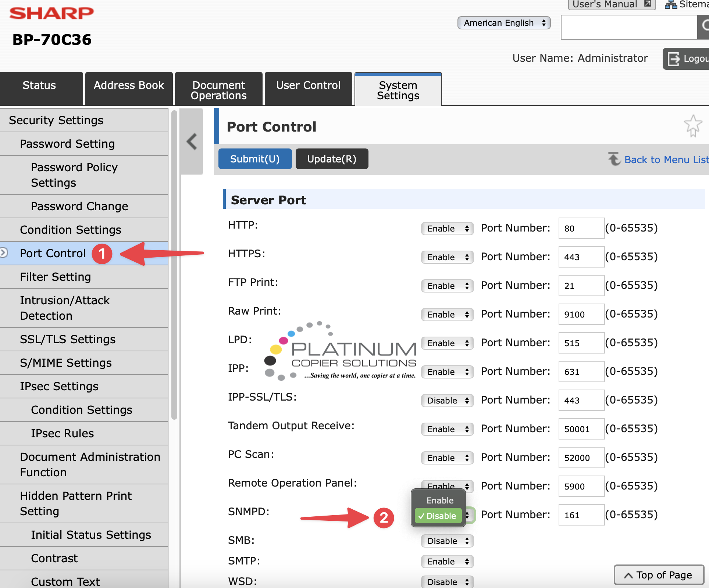This screenshot has height=588, width=709.
Task: Open the American English language dropdown
Action: [504, 23]
